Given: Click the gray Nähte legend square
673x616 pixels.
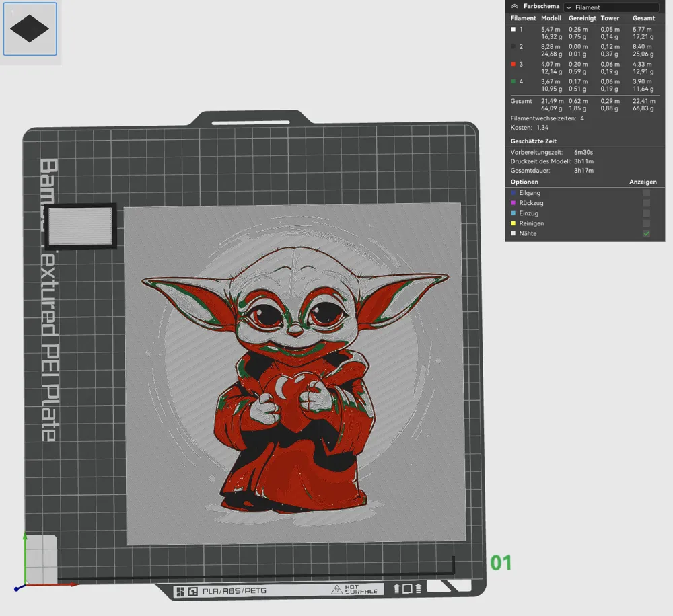Looking at the screenshot, I should [x=513, y=233].
